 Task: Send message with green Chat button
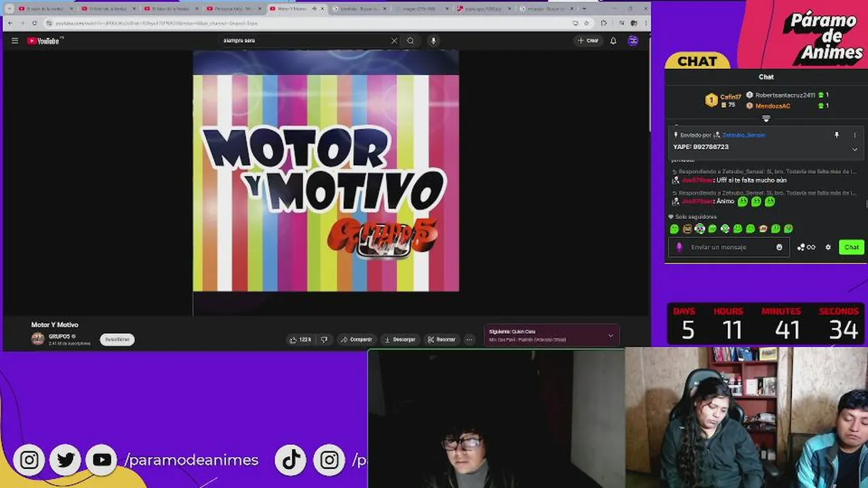[852, 247]
